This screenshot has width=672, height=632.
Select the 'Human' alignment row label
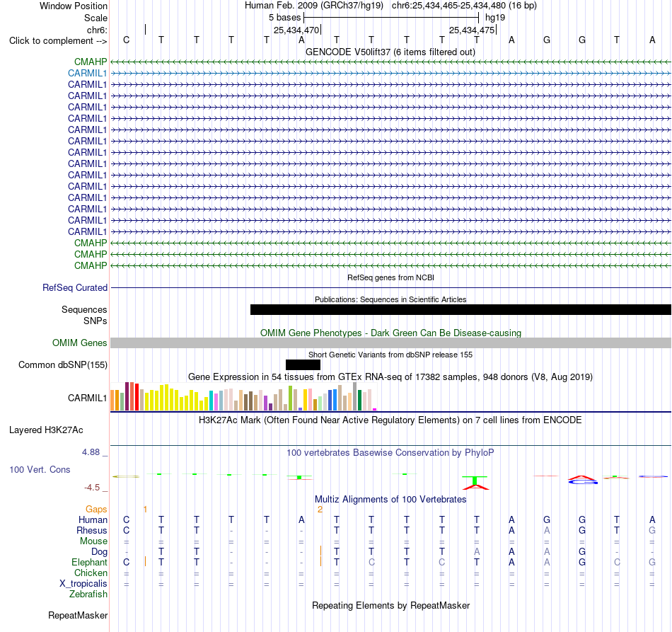click(93, 520)
